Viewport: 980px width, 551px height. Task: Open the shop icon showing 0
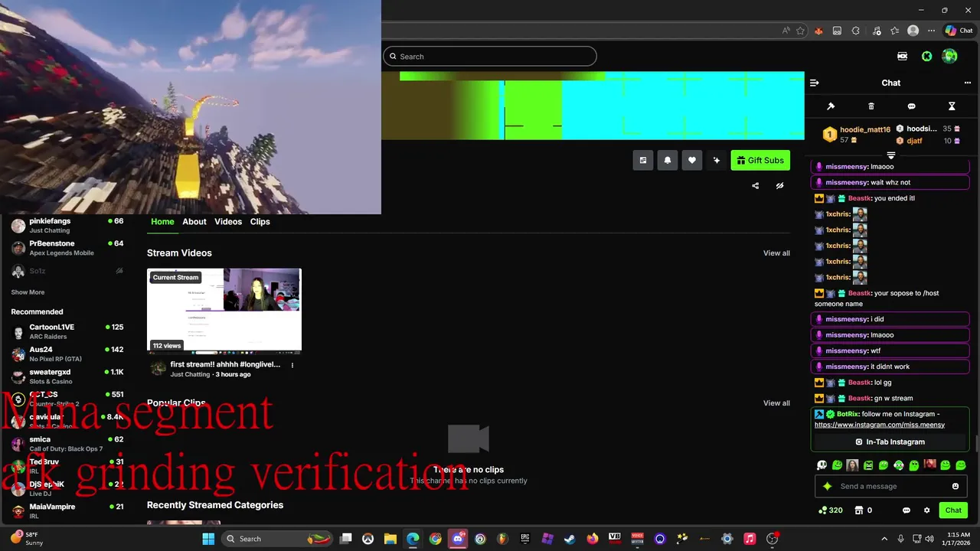[x=863, y=510]
